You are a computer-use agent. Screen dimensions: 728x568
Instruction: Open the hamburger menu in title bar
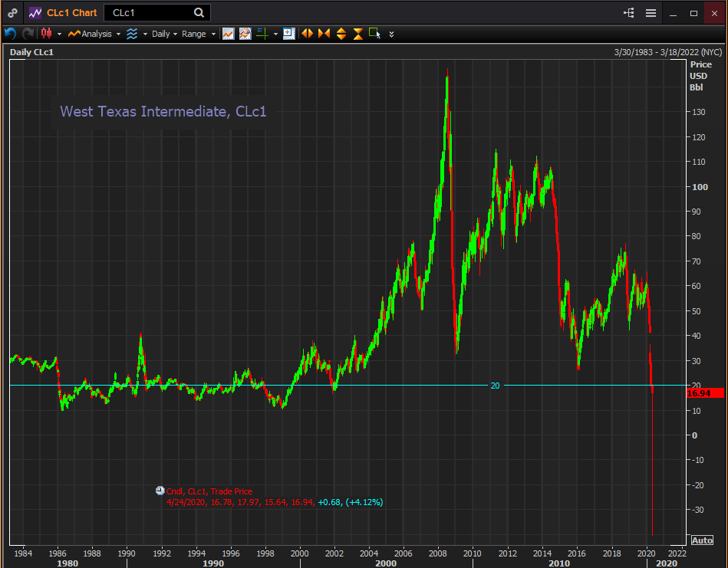point(651,13)
